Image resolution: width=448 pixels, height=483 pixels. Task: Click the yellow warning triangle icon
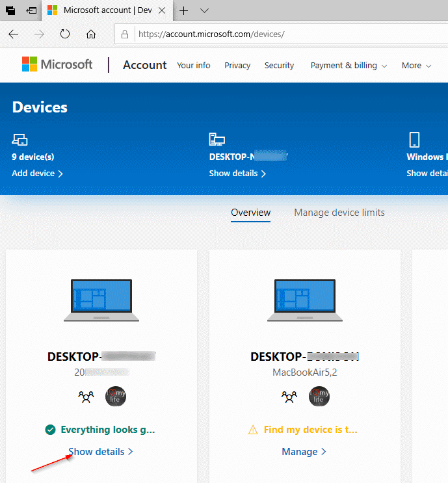(253, 430)
